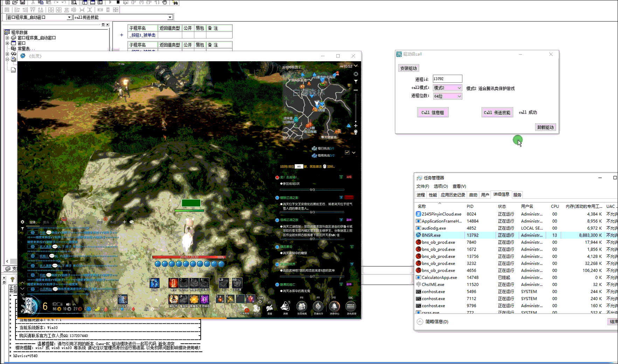Click the 卸载驱动 button

546,127
